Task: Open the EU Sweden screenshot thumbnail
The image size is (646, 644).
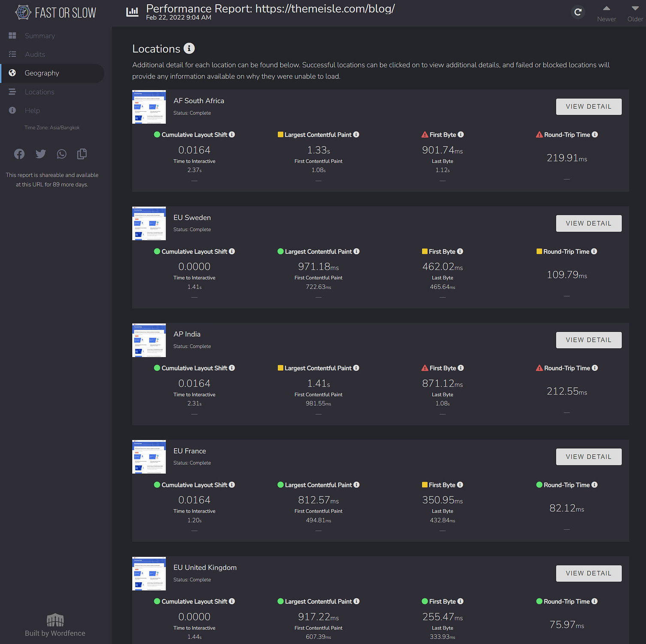Action: 149,224
